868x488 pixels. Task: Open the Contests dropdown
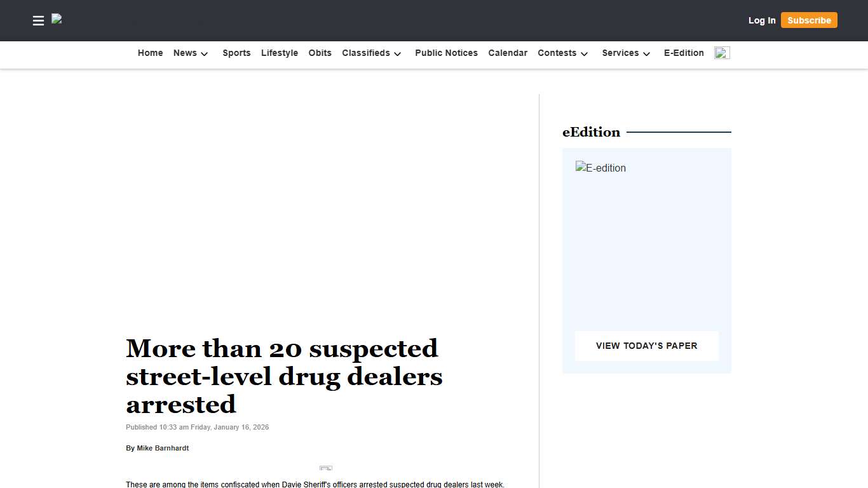click(x=562, y=53)
